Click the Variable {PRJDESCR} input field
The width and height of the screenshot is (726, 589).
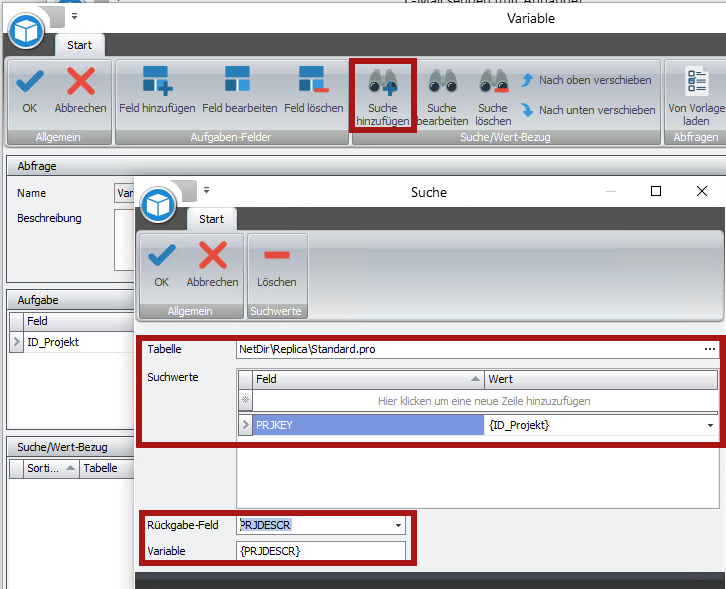pyautogui.click(x=321, y=551)
